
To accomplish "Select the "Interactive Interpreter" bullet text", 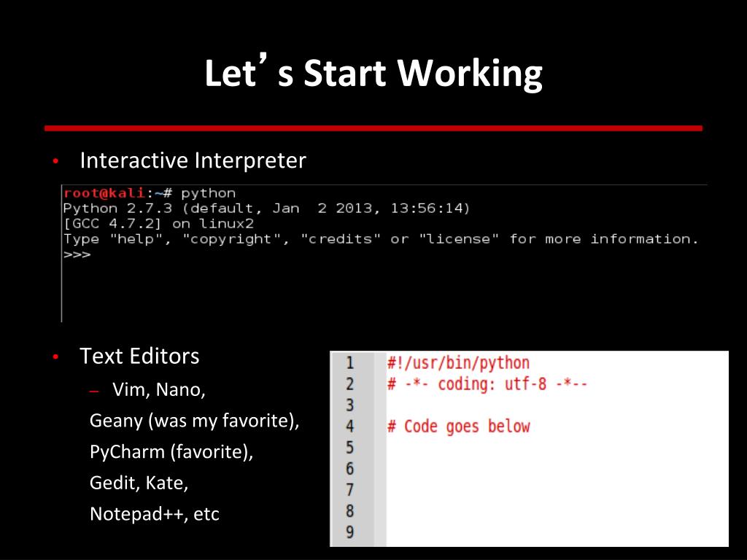I will click(193, 160).
